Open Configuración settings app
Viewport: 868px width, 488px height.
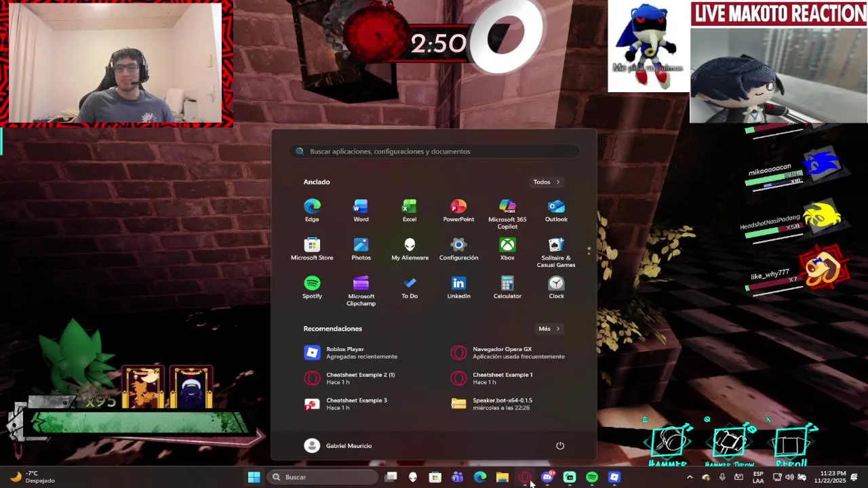pos(458,249)
